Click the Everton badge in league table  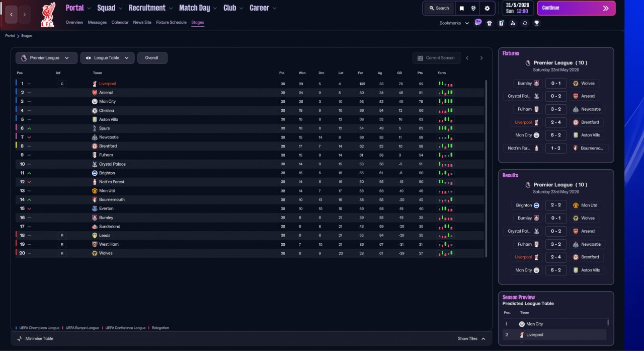coord(95,208)
